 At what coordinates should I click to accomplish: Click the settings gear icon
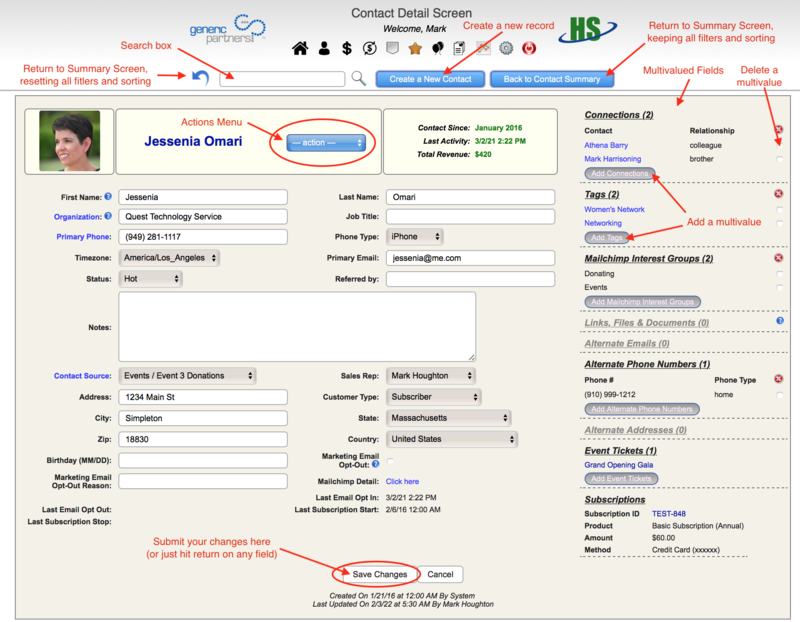tap(505, 45)
